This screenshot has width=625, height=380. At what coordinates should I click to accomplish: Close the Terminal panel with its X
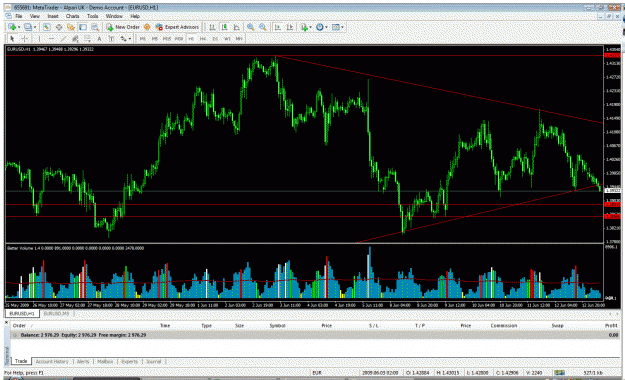click(x=6, y=322)
